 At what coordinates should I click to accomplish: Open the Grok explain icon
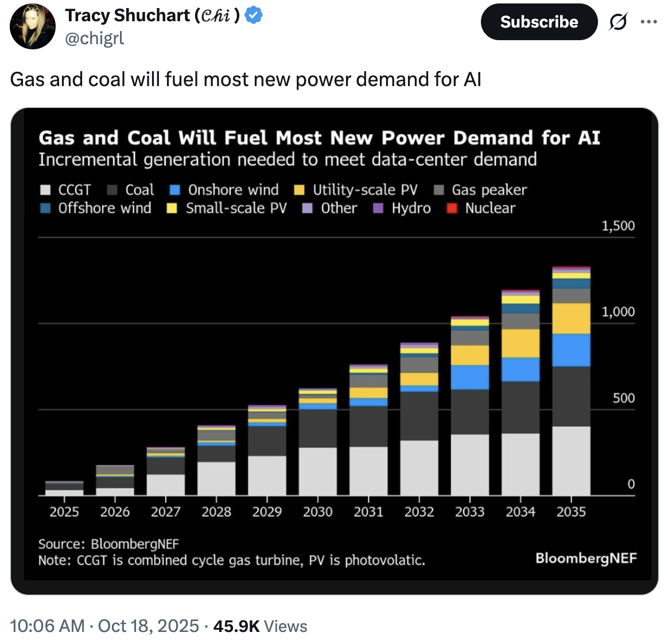617,22
